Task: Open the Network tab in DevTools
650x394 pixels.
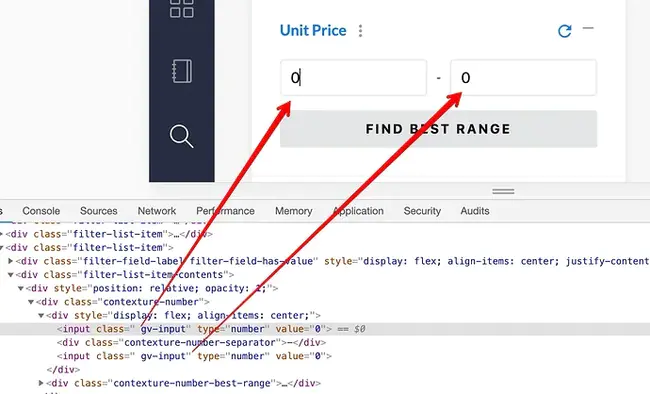Action: 157,211
